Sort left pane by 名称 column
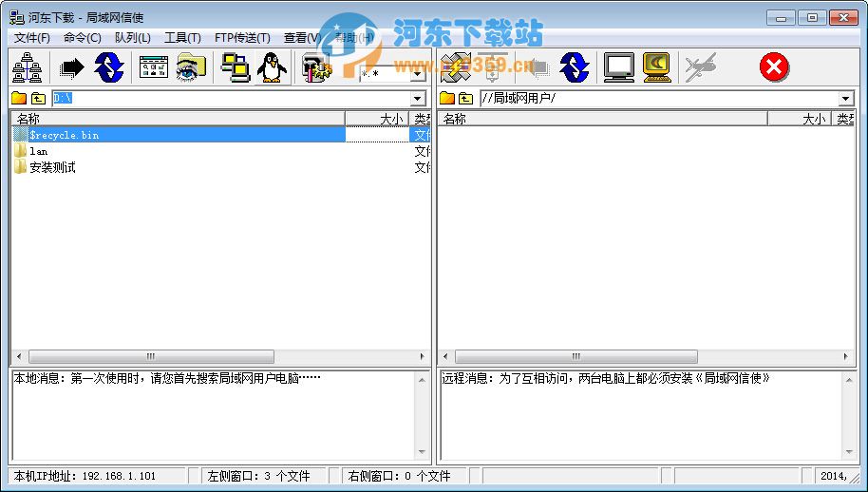Screen dimensions: 868x492 [x=179, y=119]
